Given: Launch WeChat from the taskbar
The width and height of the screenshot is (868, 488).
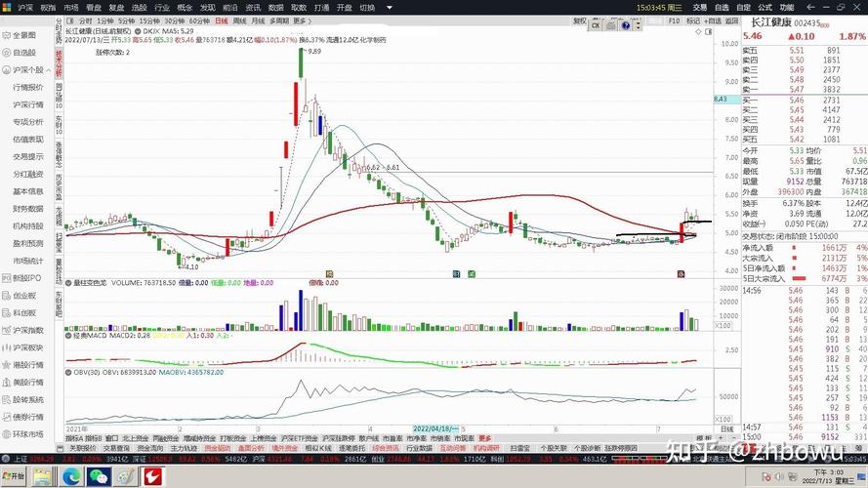Looking at the screenshot, I should [x=99, y=476].
